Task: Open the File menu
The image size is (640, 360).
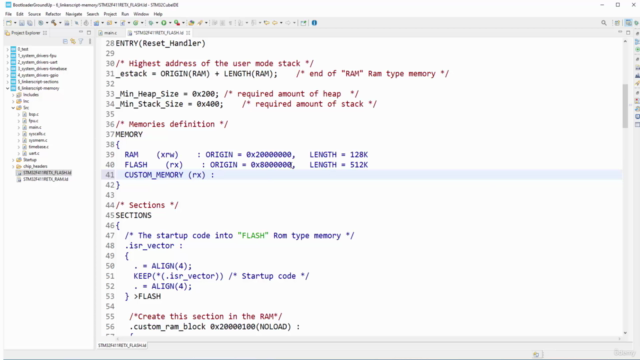Action: point(8,14)
